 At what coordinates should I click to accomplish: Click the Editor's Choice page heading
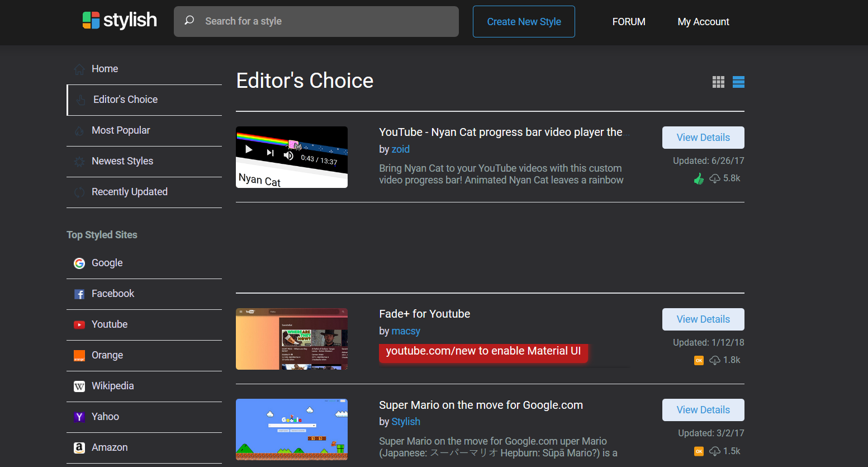[305, 81]
